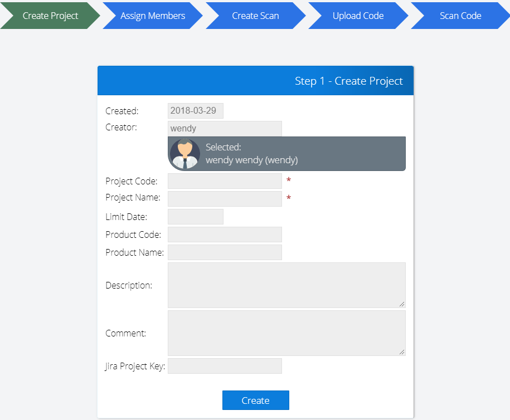Screen dimensions: 510x420
Task: Click the red asterisk beside Project Name
Action: (x=289, y=198)
